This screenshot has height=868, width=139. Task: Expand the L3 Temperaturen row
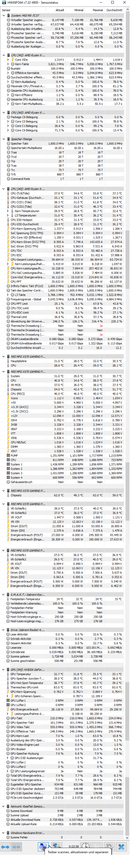pyautogui.click(x=8, y=215)
